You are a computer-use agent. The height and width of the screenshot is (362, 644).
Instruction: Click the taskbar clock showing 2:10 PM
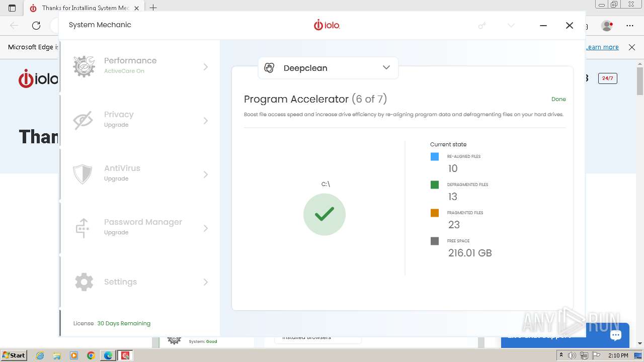[618, 355]
